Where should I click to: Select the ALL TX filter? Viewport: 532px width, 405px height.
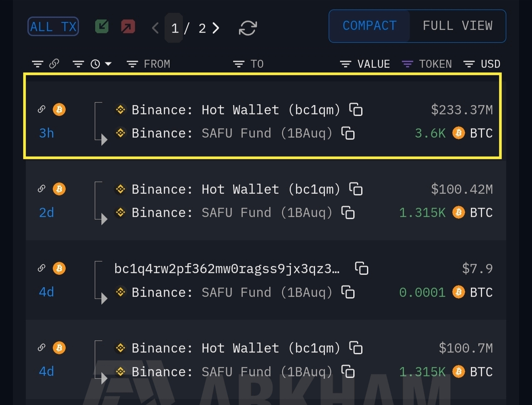[x=53, y=27]
